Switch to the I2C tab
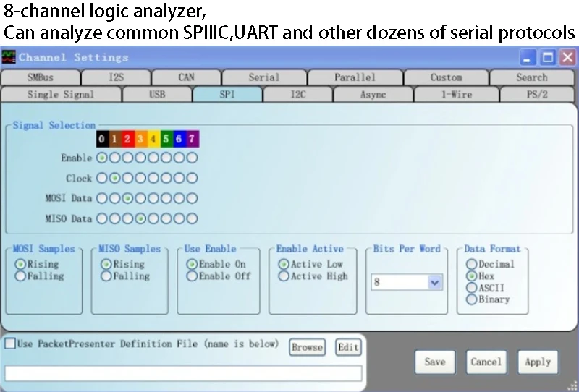This screenshot has width=579, height=392. (x=298, y=95)
